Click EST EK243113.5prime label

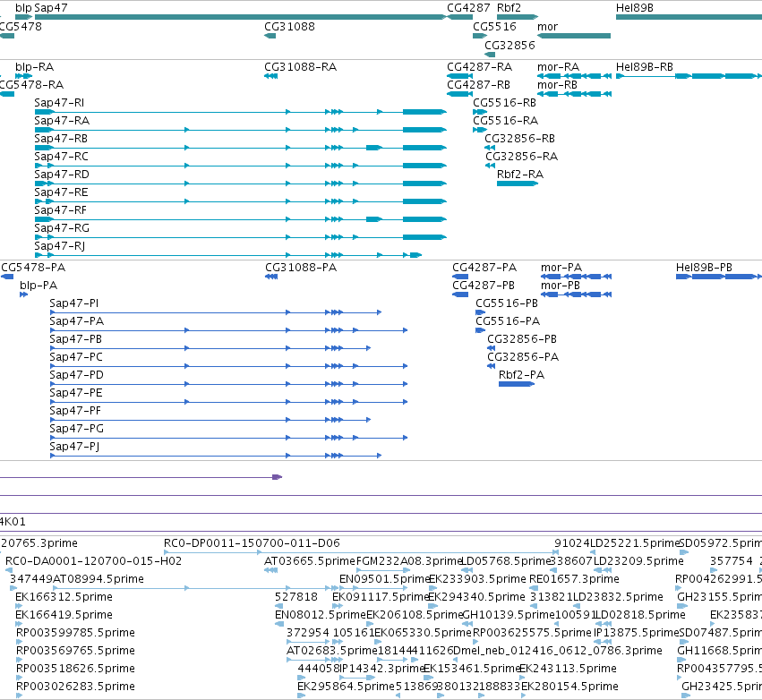(x=568, y=669)
